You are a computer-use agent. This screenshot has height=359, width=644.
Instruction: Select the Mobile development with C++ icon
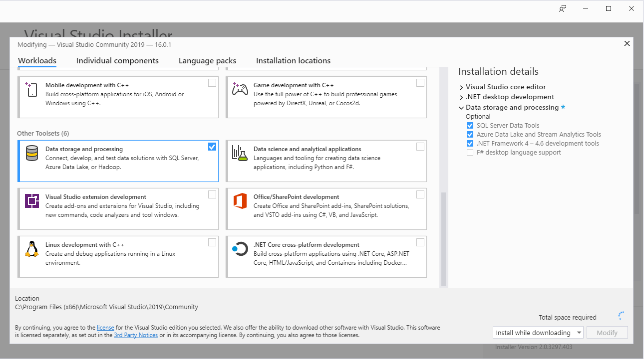(30, 89)
